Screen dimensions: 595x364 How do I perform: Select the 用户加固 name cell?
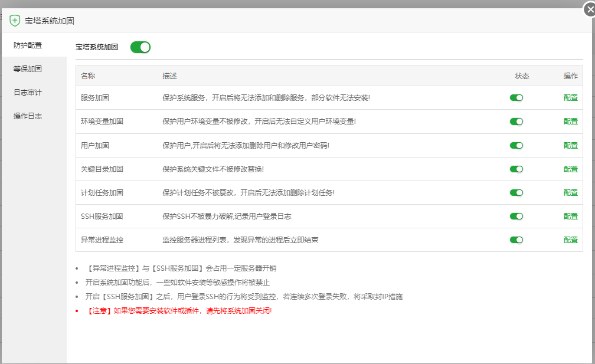(x=95, y=146)
